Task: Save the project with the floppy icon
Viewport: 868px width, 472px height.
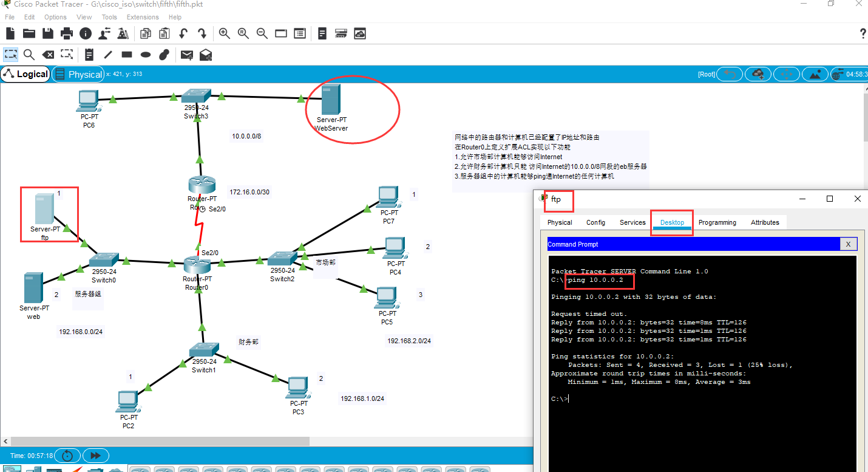Action: click(47, 33)
